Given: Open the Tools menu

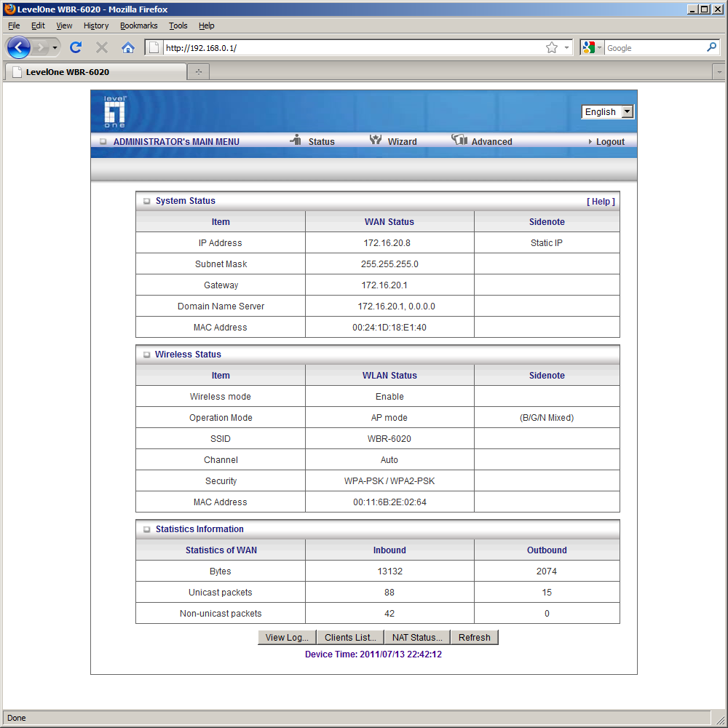Looking at the screenshot, I should (178, 25).
